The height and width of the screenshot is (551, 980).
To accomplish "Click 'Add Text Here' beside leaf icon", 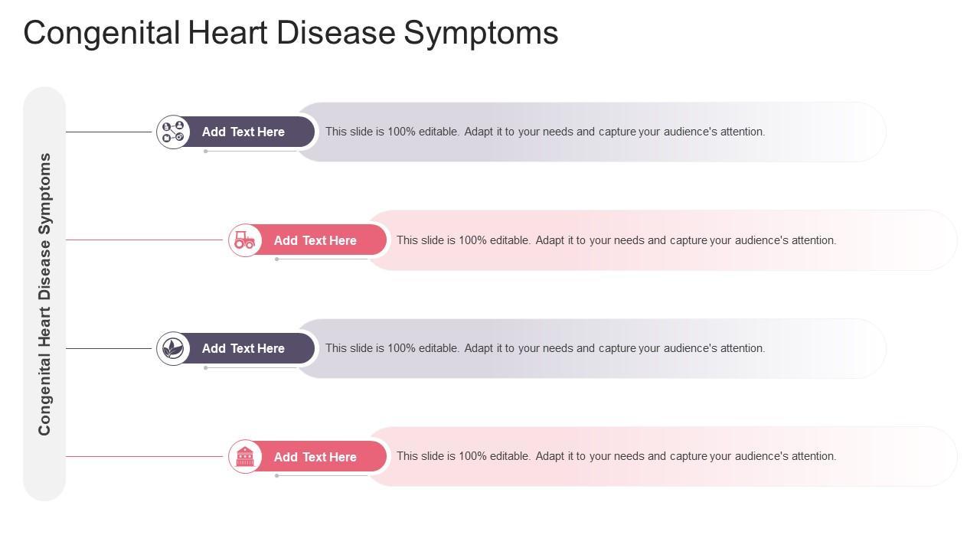I will click(x=243, y=348).
